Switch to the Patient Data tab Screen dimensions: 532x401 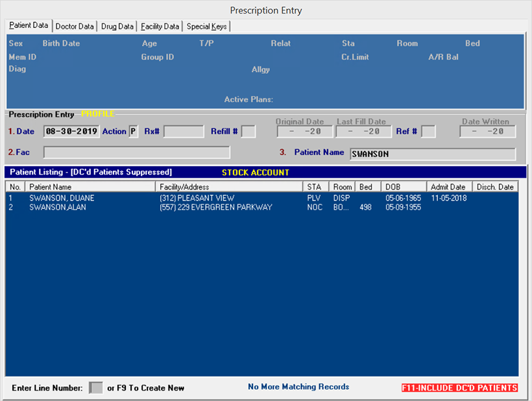tap(29, 26)
